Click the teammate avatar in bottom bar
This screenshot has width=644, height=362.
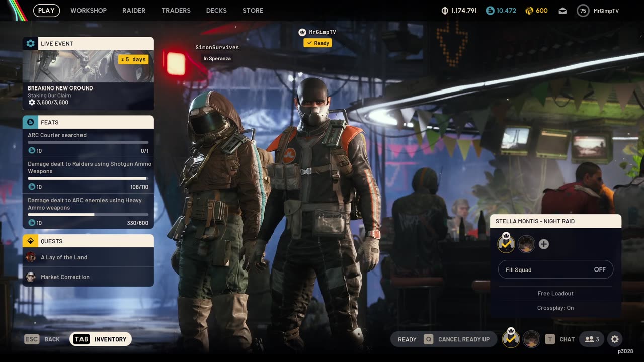pos(531,339)
